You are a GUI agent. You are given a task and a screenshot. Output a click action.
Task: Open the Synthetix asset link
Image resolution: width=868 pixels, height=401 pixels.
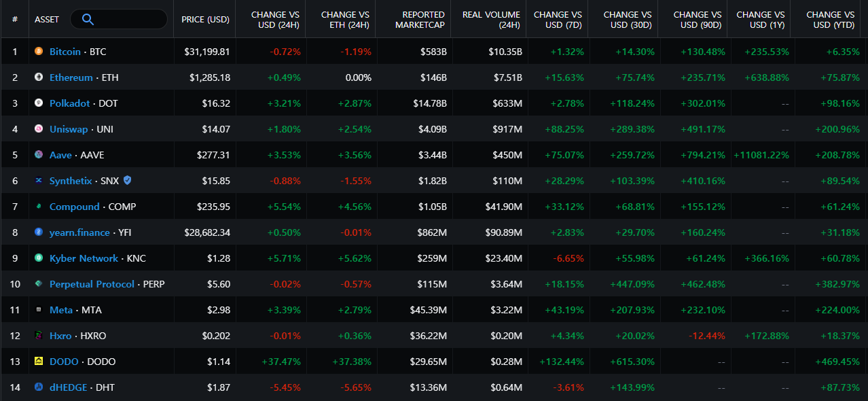[x=71, y=181]
